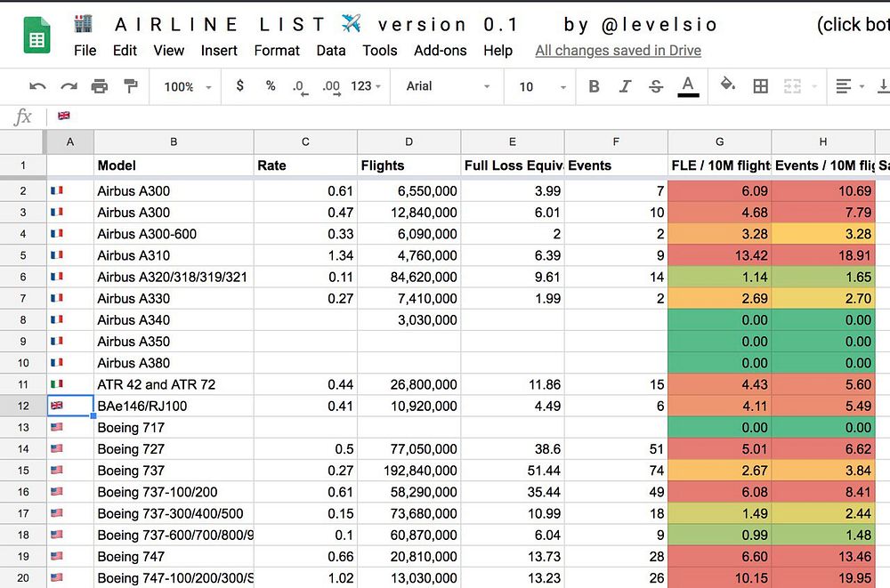Open the Add-ons menu
The image size is (890, 588).
coord(440,51)
